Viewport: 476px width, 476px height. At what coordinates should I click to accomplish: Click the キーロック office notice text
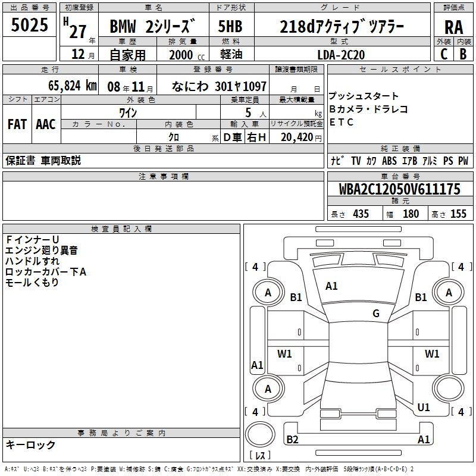click(x=30, y=444)
